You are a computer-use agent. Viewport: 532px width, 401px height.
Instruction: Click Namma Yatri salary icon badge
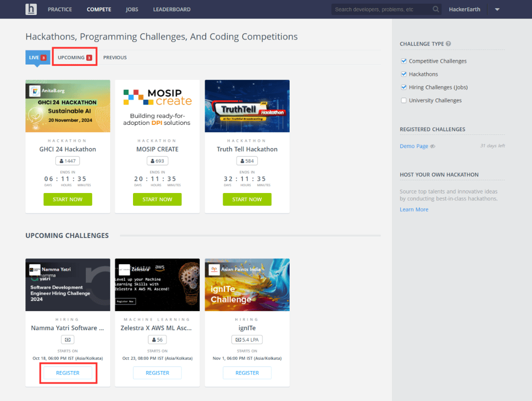point(68,340)
